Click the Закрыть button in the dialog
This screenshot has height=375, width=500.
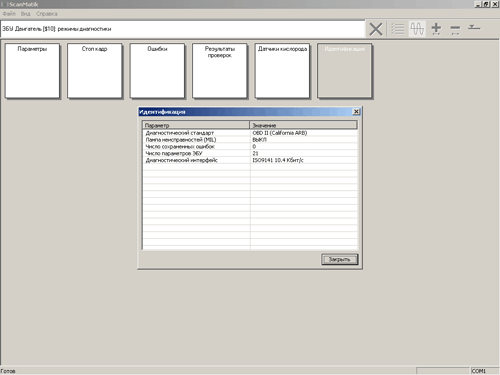click(x=340, y=259)
